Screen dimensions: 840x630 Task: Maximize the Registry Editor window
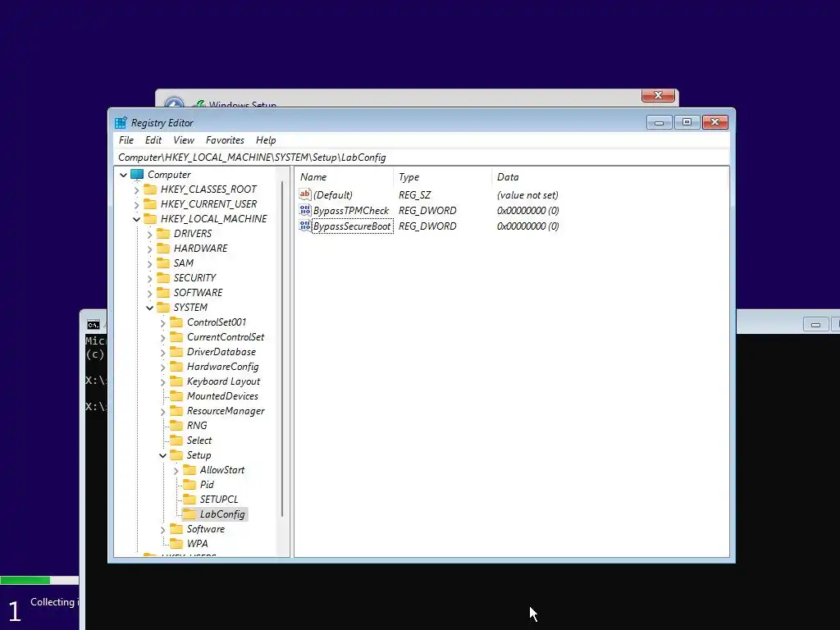tap(687, 122)
